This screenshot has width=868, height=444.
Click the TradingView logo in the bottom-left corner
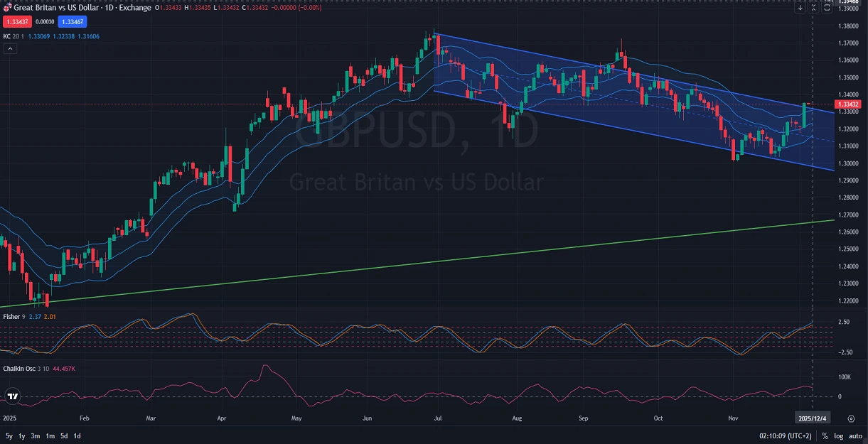pos(13,396)
